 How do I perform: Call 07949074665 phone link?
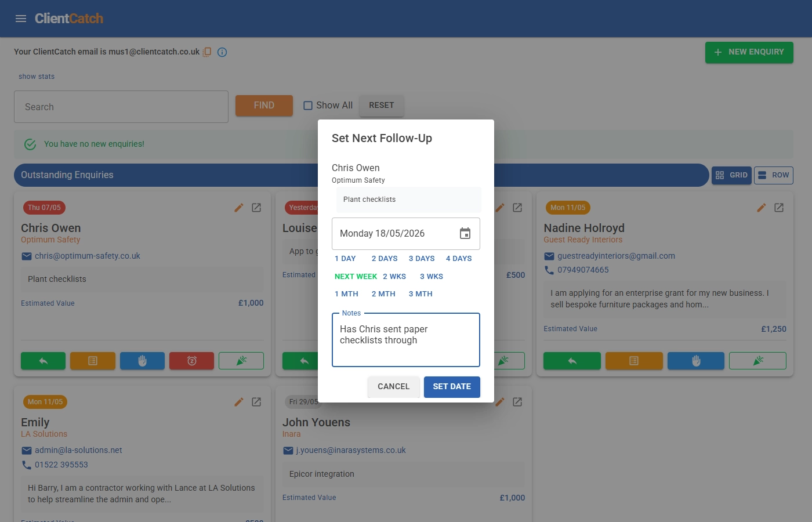(583, 270)
